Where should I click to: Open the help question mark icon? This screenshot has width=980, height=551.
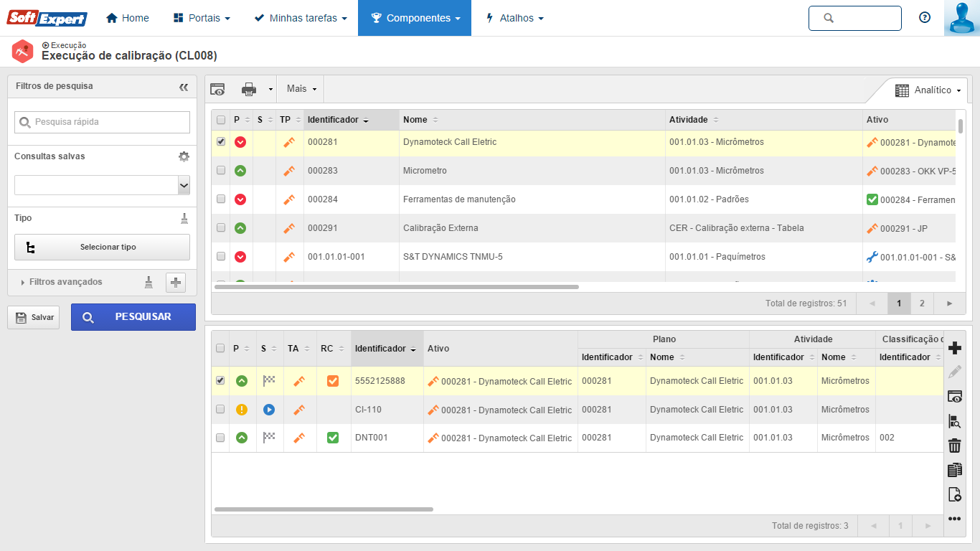[925, 18]
